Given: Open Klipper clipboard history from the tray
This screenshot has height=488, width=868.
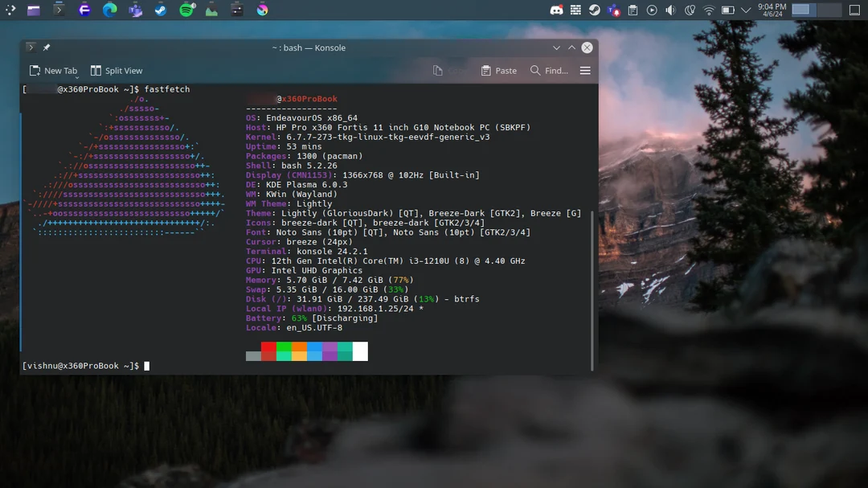Looking at the screenshot, I should point(633,10).
